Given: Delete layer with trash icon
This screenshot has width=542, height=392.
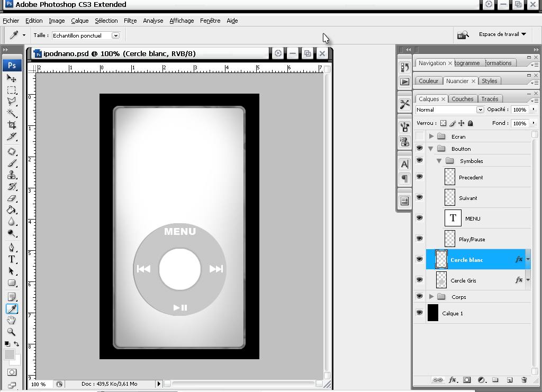Looking at the screenshot, I should (524, 380).
